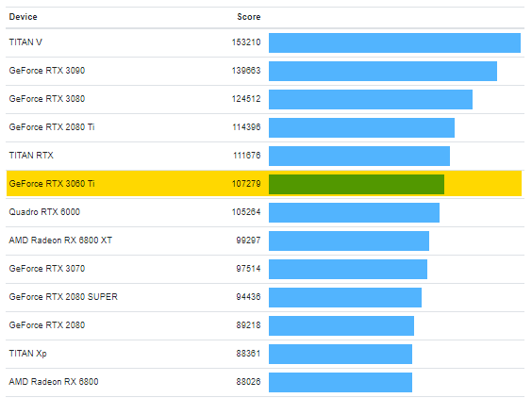Click the TITAN RTX score bar
The height and width of the screenshot is (398, 532).
coord(359,156)
